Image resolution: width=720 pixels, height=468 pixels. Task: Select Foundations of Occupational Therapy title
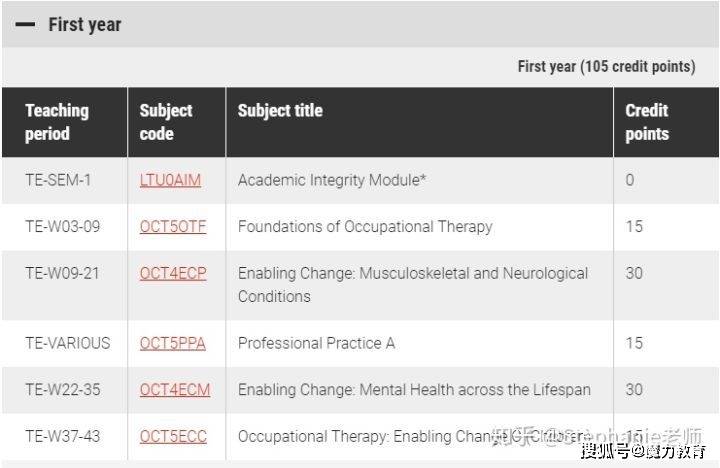pos(365,226)
